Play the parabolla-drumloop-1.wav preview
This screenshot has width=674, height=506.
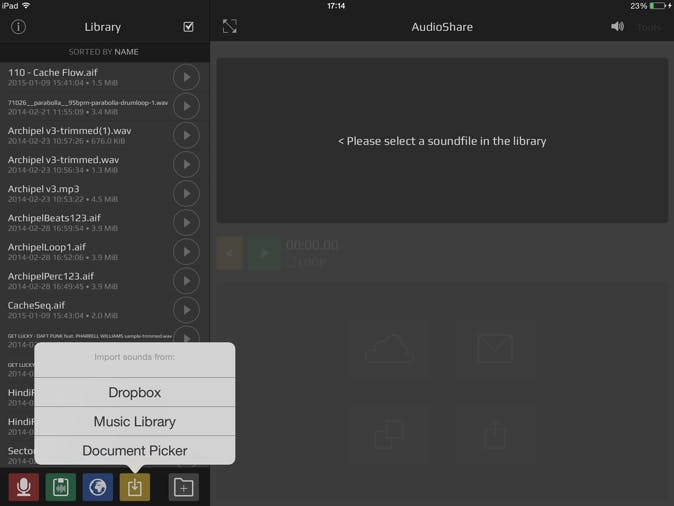click(186, 106)
